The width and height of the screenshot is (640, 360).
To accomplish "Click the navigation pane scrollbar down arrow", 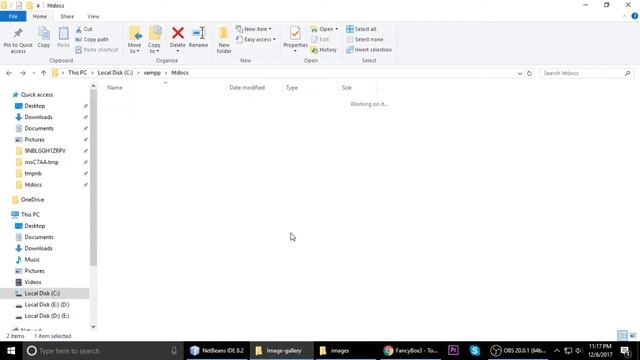I will coord(93,327).
